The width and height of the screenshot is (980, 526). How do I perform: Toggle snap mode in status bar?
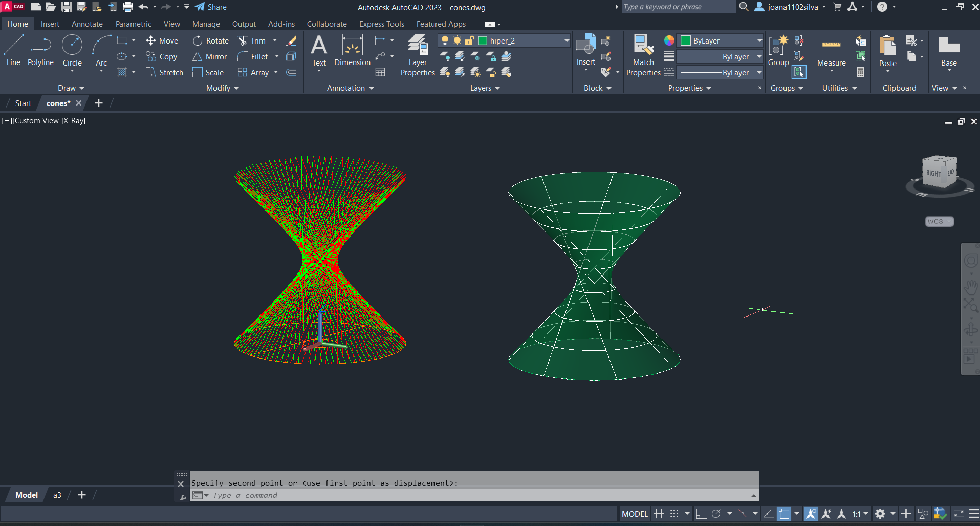tap(674, 514)
